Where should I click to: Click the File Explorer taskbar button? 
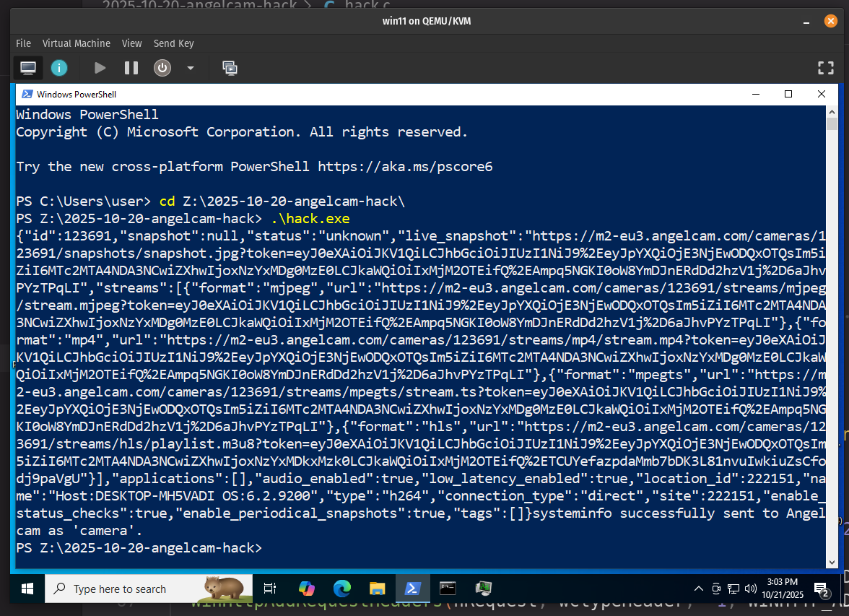(377, 589)
